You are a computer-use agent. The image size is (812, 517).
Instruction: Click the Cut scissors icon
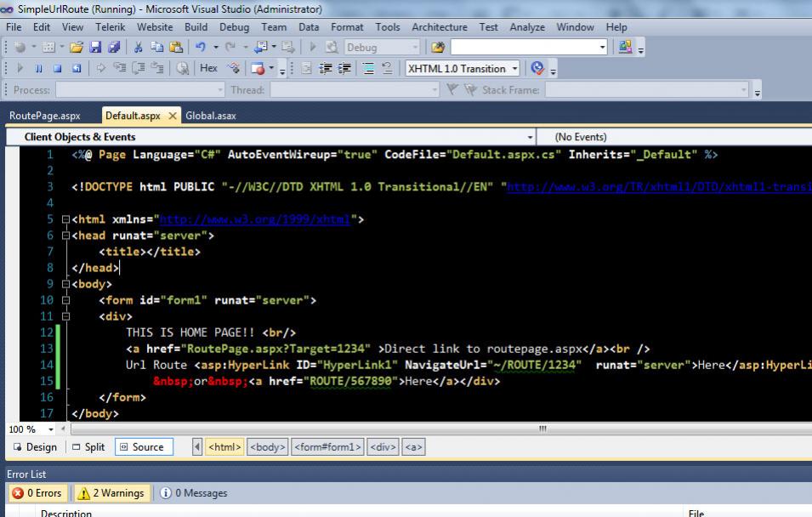click(x=138, y=48)
